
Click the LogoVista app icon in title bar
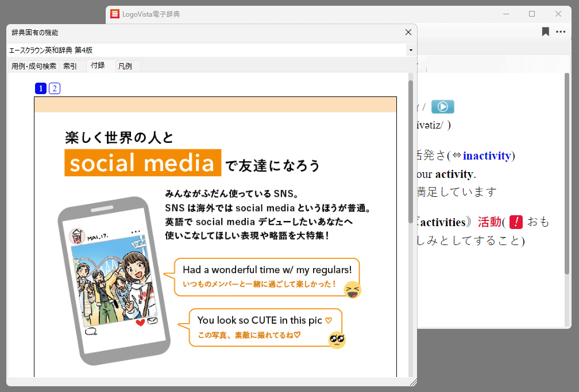pyautogui.click(x=115, y=14)
